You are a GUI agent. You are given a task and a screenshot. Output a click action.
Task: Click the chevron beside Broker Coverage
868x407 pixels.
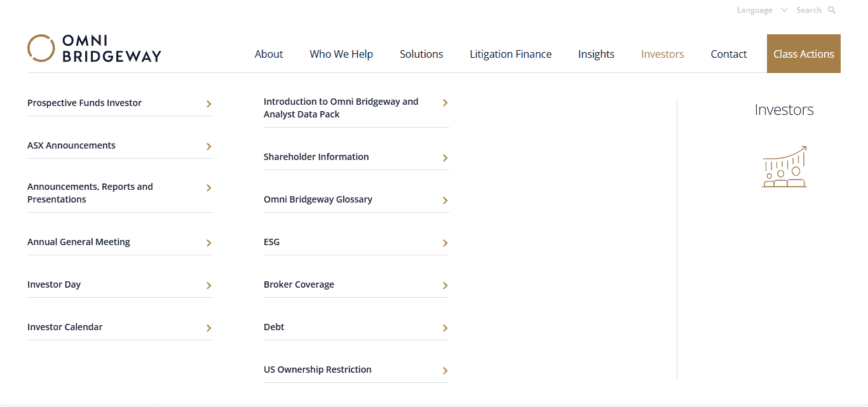tap(445, 286)
